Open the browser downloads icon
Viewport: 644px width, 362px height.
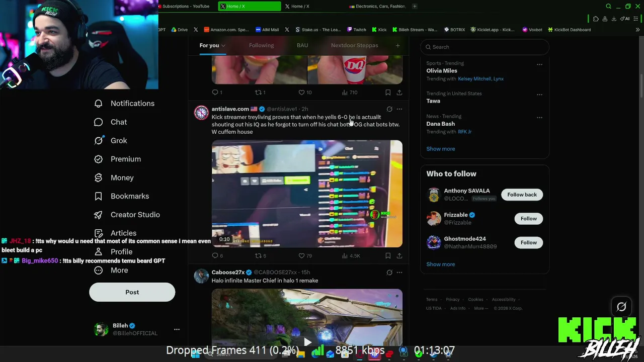point(614,19)
